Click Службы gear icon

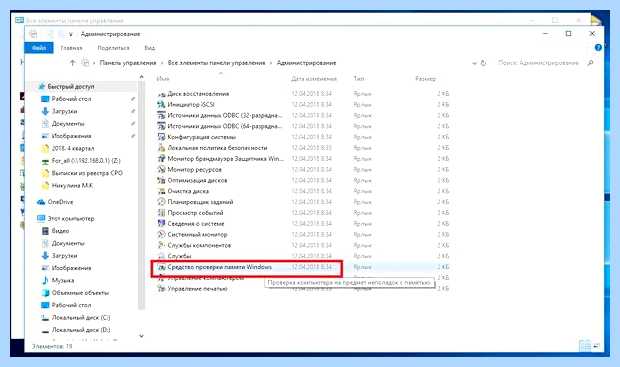point(161,256)
